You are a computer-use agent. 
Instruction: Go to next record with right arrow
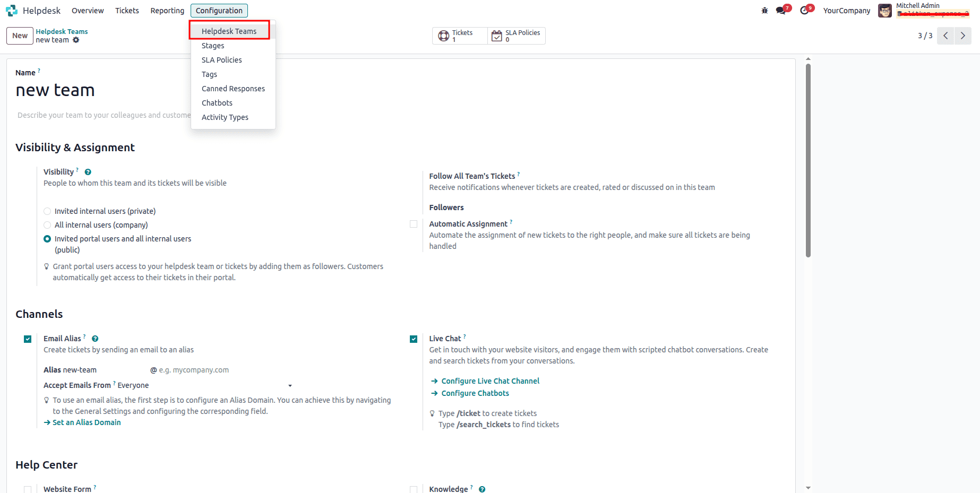(962, 36)
